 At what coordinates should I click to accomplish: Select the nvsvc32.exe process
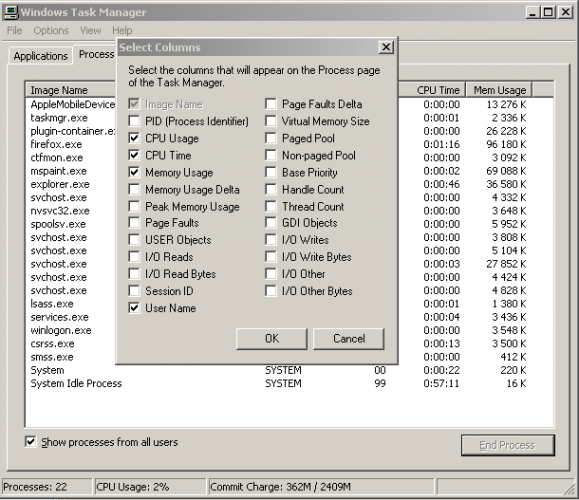coord(60,211)
